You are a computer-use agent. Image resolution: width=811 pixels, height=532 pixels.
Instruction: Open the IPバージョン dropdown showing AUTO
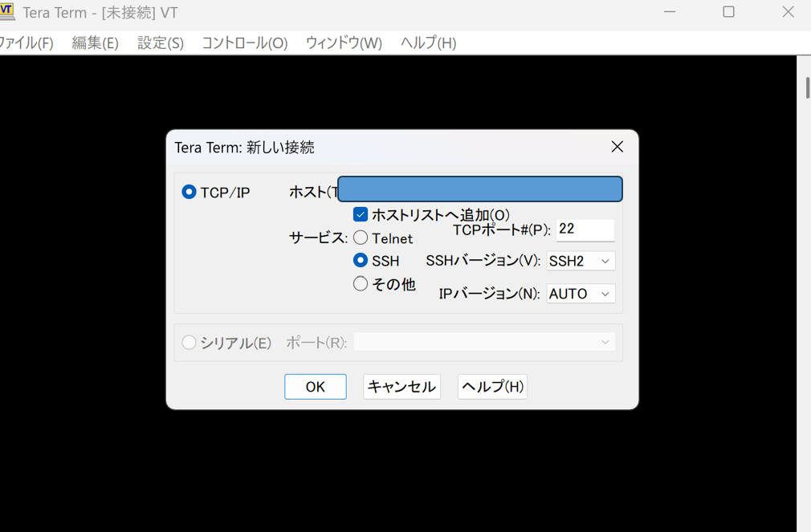[x=581, y=294]
